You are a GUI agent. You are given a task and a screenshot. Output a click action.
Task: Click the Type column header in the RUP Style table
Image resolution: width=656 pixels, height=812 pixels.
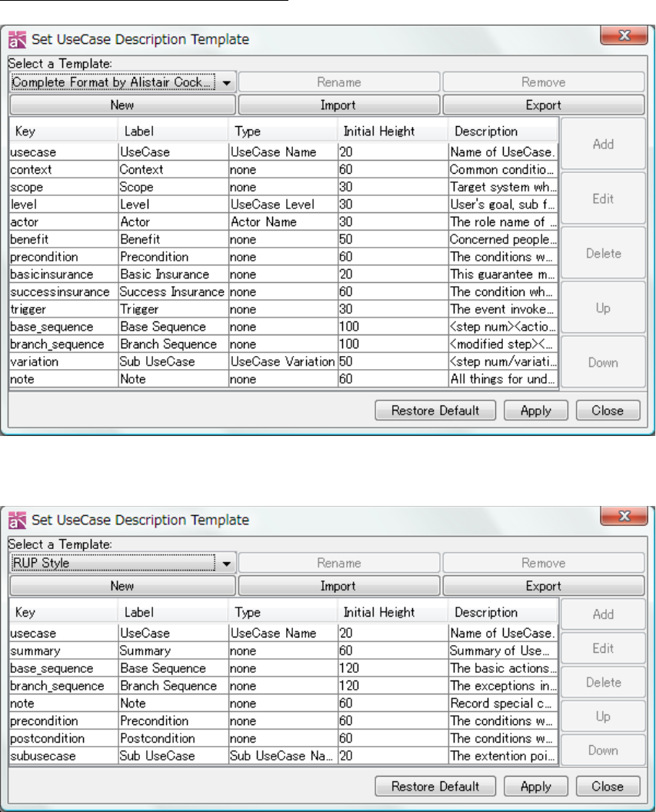[x=283, y=612]
